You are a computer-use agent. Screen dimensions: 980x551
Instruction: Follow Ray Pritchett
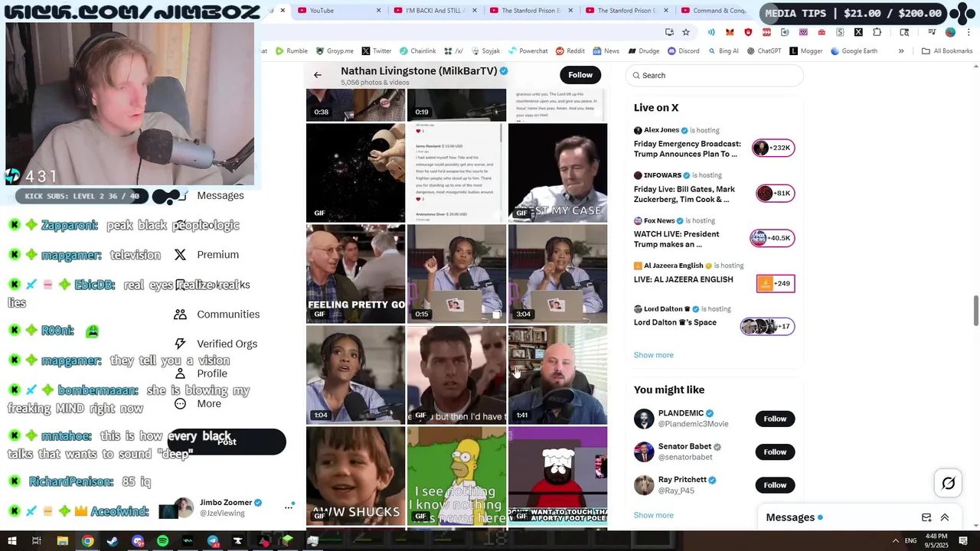point(775,485)
